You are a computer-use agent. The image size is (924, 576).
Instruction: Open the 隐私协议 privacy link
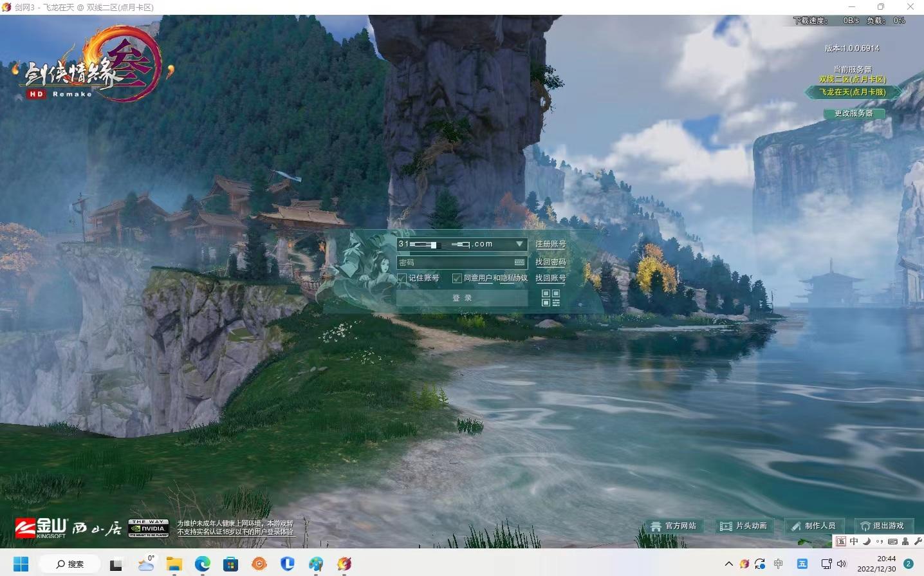coord(513,278)
